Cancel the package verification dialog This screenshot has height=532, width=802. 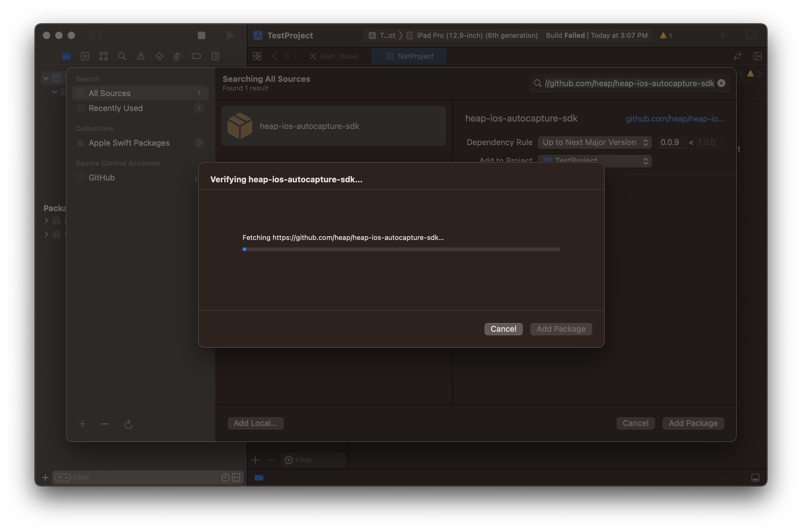tap(503, 329)
